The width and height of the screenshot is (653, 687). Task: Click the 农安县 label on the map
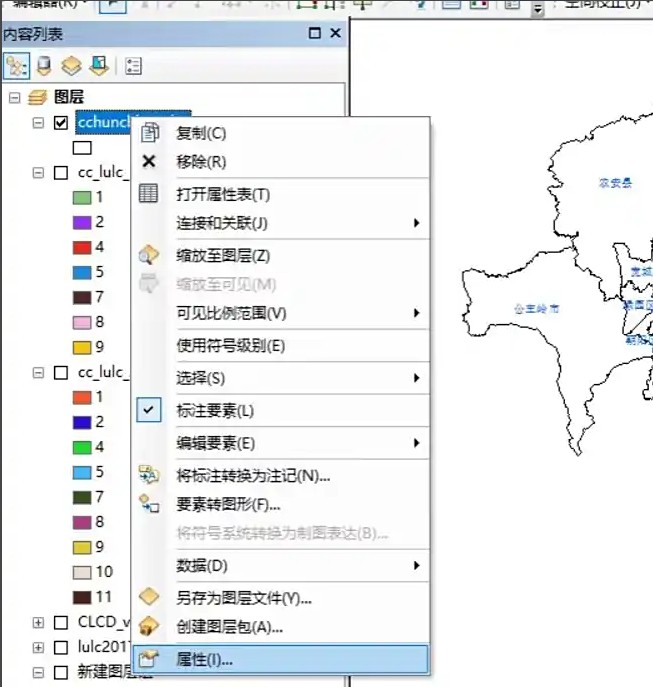[615, 183]
